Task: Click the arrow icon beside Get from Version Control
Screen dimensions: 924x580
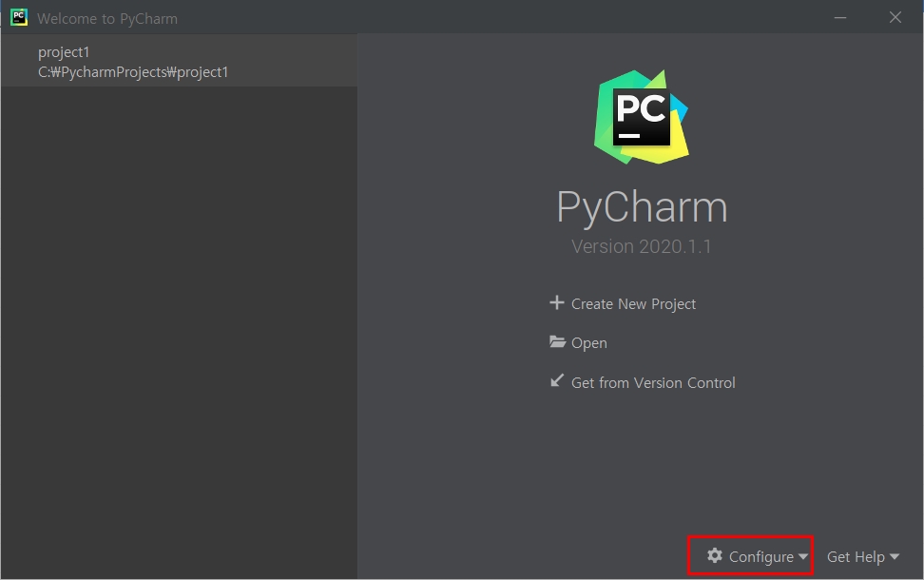Action: point(557,380)
